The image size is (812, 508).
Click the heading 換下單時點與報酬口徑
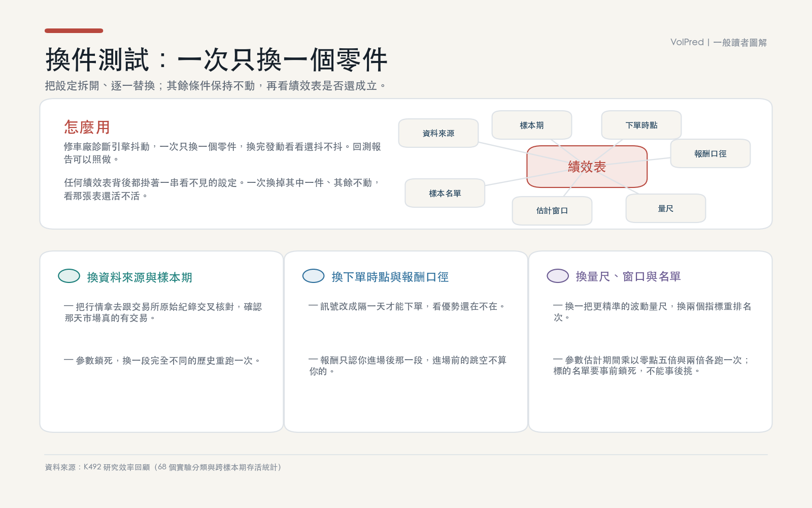[x=390, y=277]
